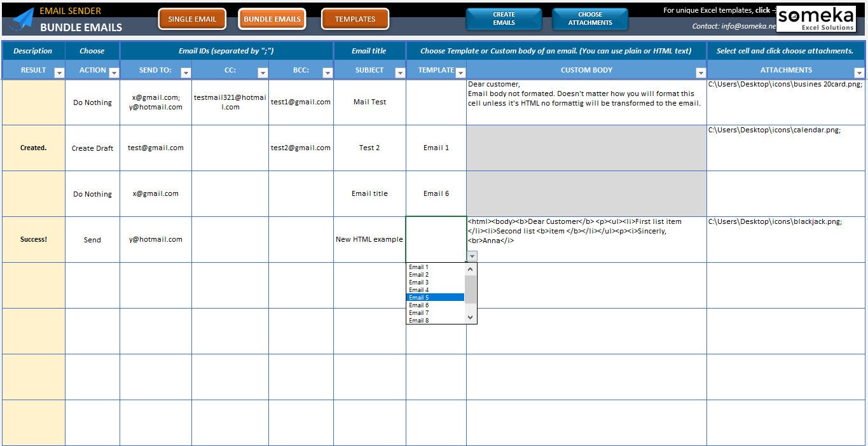
Task: Click the 'click' link for unique Excel templates
Action: tap(762, 10)
